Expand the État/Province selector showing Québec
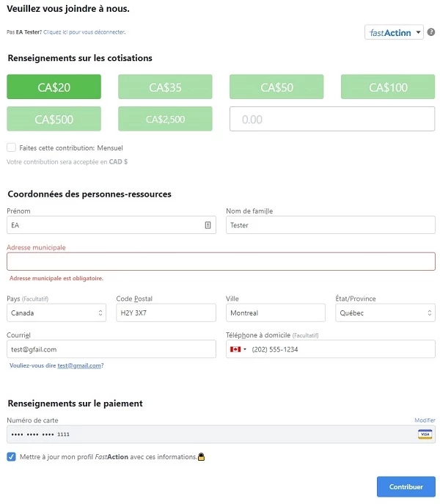Screen dimensions: 440x504 (x=385, y=313)
